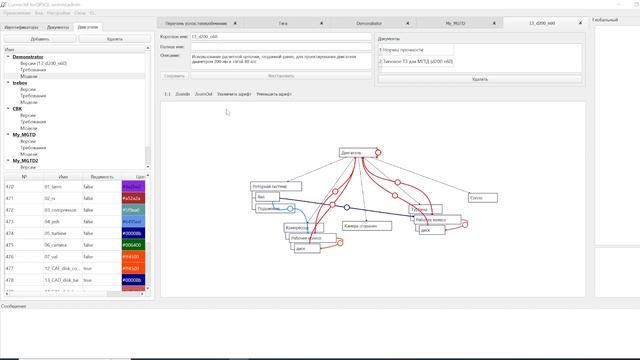Collapse the СВК tree node
640x360 pixels.
pos(8,109)
